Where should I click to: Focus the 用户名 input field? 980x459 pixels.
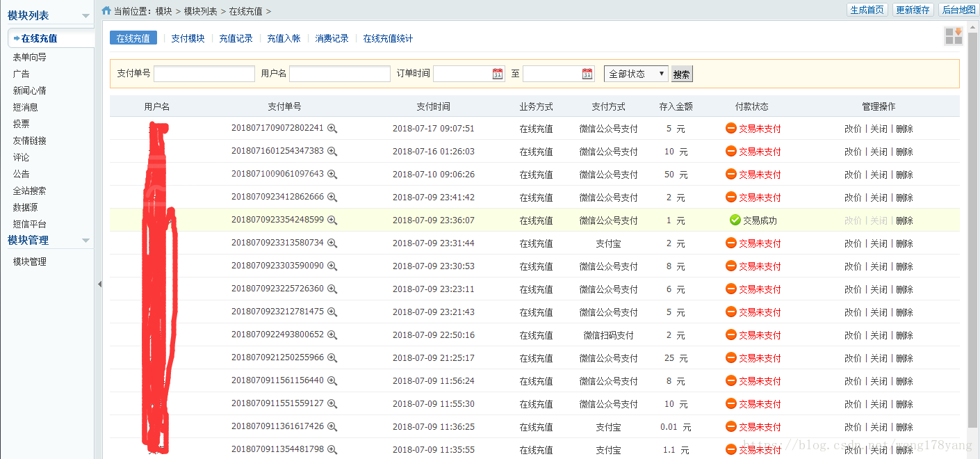coord(340,74)
